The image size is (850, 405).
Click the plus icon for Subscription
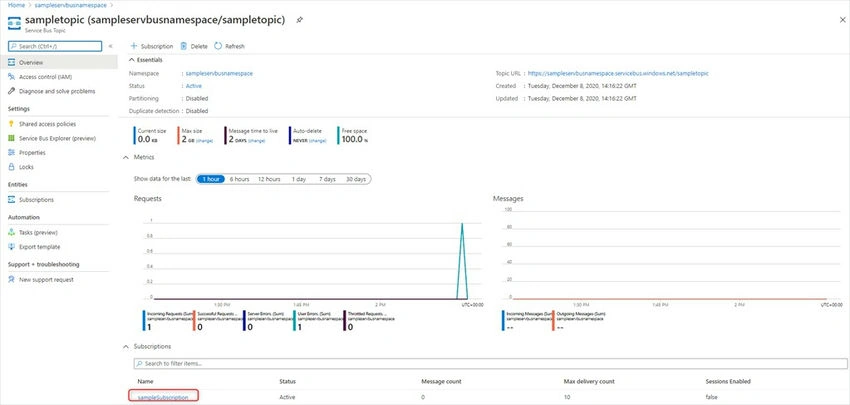pos(134,46)
